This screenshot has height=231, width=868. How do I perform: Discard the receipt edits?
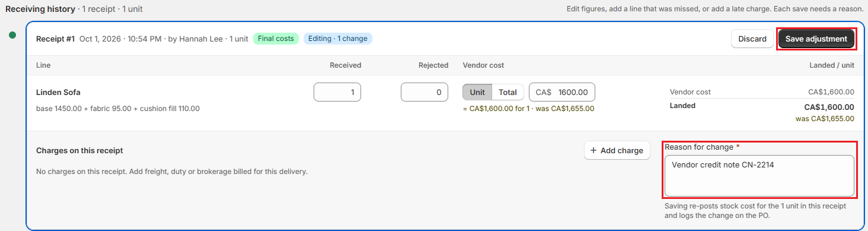(752, 39)
